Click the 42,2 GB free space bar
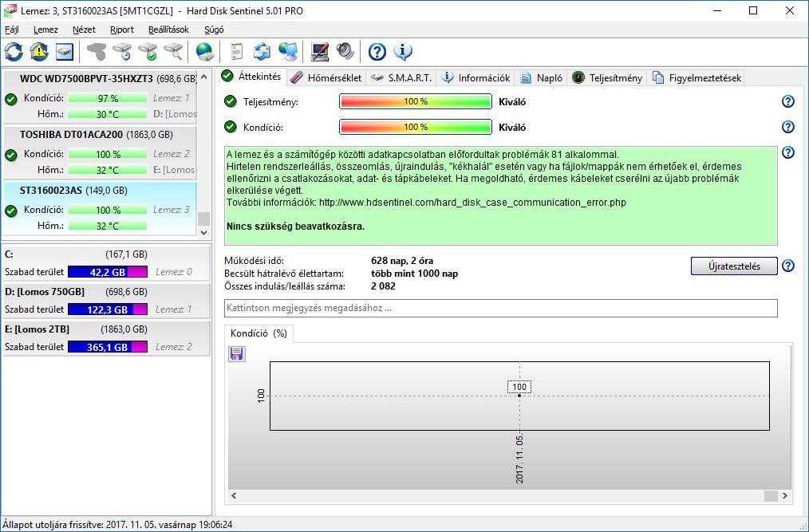The image size is (809, 532). [x=108, y=272]
